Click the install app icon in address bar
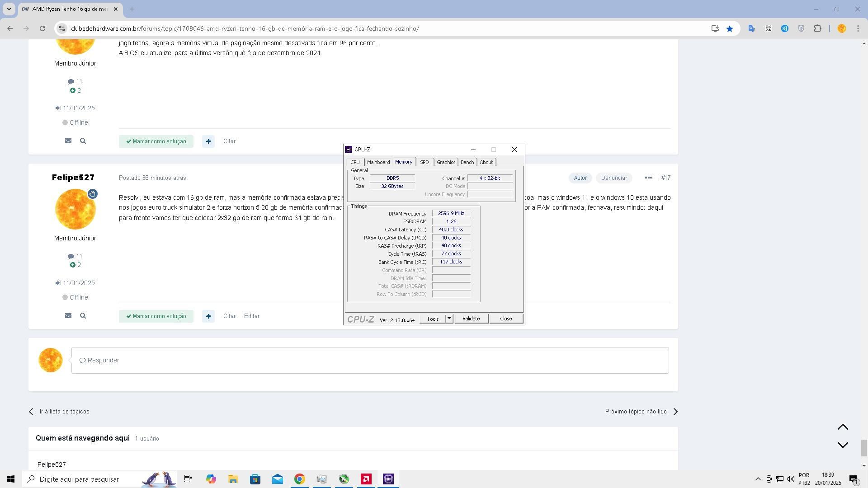Screen dimensions: 868x488 [715, 28]
